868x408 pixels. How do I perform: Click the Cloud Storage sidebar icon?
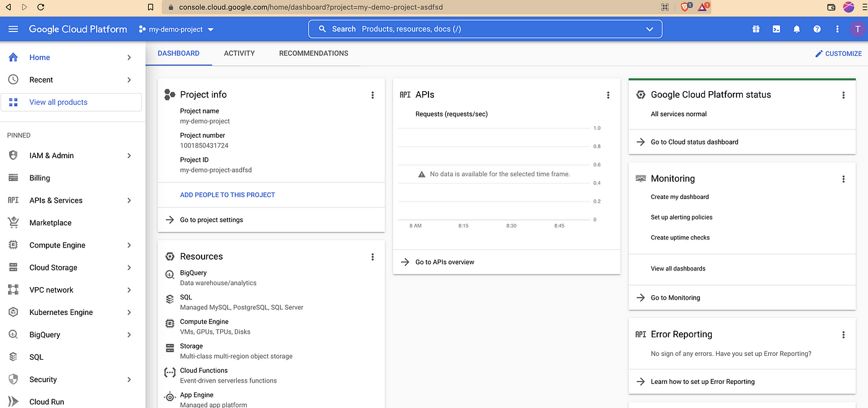click(13, 267)
